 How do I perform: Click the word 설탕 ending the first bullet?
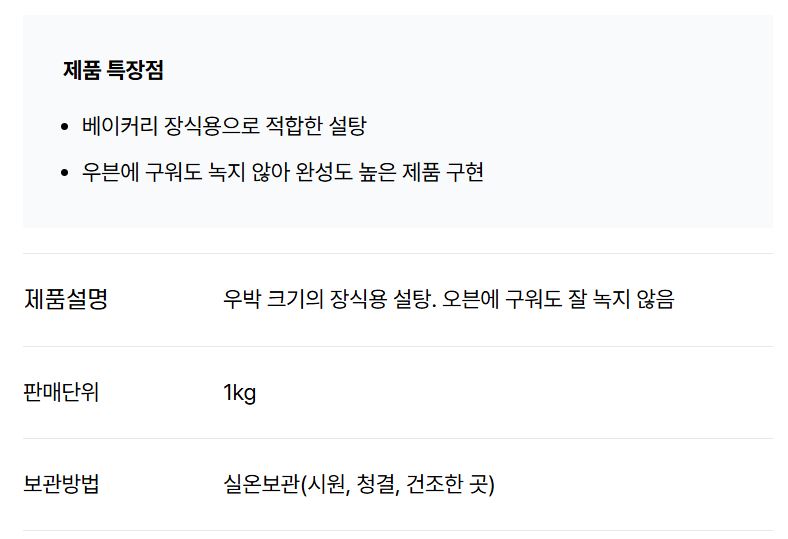click(348, 126)
